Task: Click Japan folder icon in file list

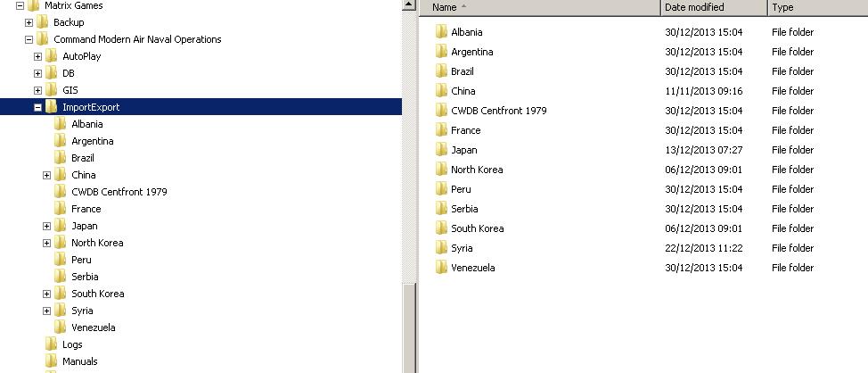Action: [441, 150]
